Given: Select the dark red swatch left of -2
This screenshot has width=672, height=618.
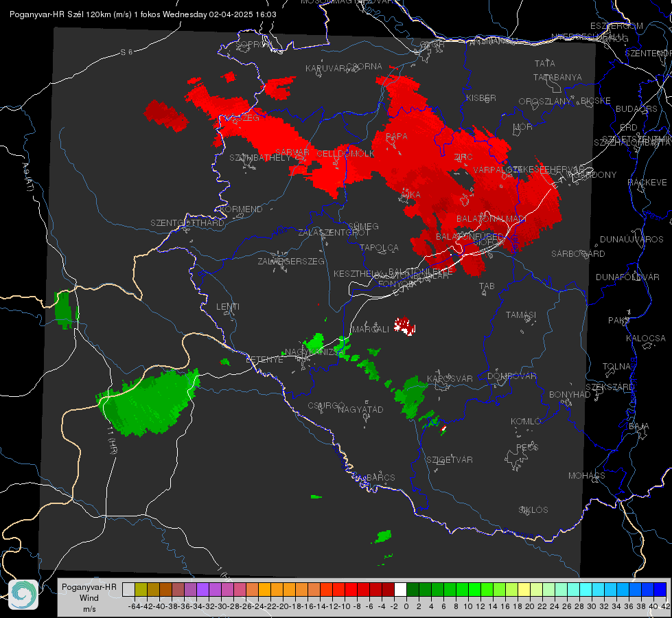Looking at the screenshot, I should pyautogui.click(x=388, y=589).
